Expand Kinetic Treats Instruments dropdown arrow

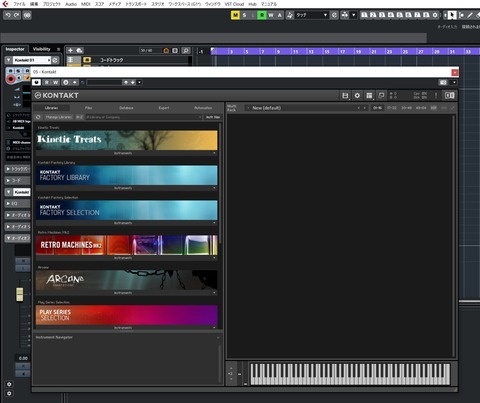[x=214, y=153]
